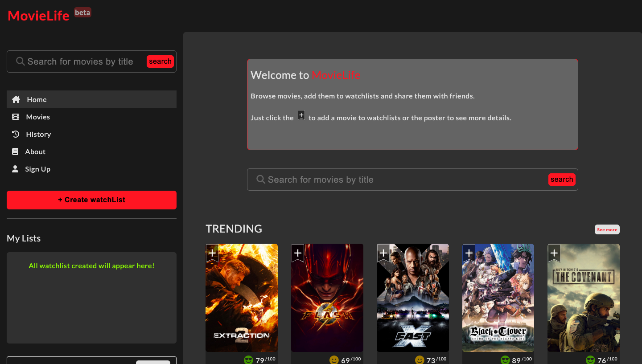Viewport: 642px width, 364px height.
Task: Click See more next to Trending
Action: [x=607, y=229]
